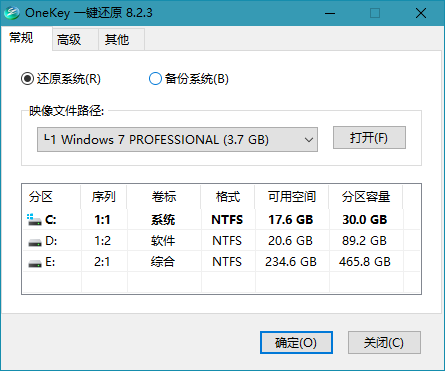Click the 打开(F) button

pyautogui.click(x=369, y=137)
